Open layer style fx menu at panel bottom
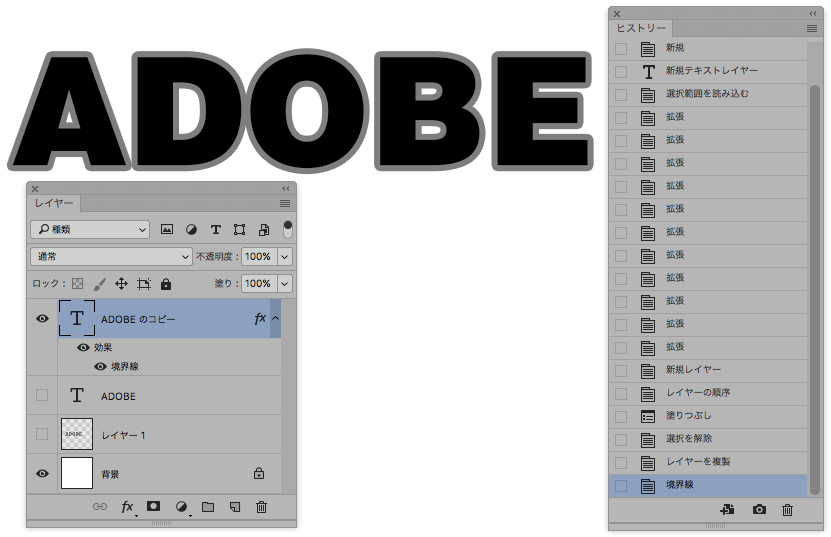The width and height of the screenshot is (831, 537). click(x=127, y=507)
